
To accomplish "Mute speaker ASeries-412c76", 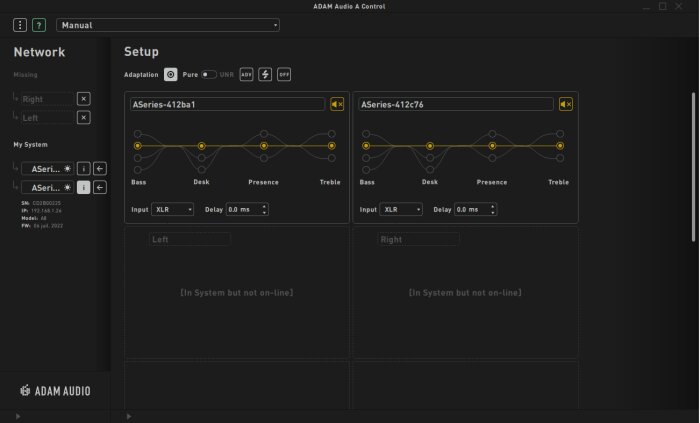I will [566, 104].
